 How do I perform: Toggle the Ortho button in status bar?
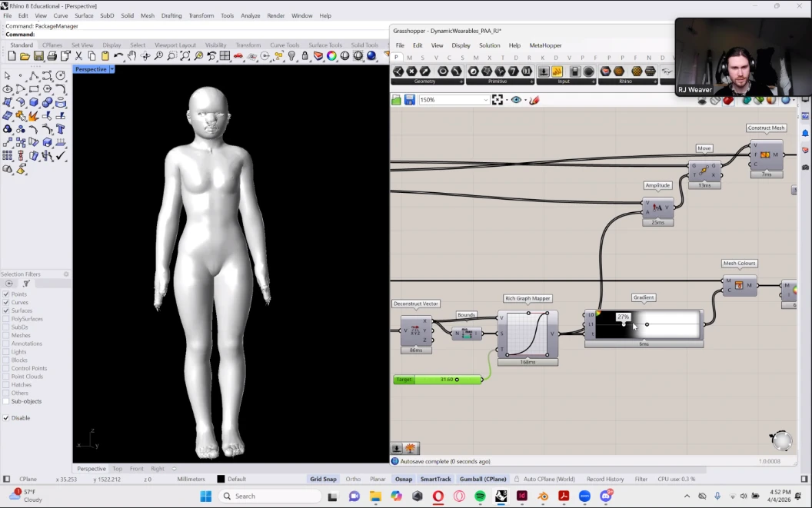tap(353, 479)
